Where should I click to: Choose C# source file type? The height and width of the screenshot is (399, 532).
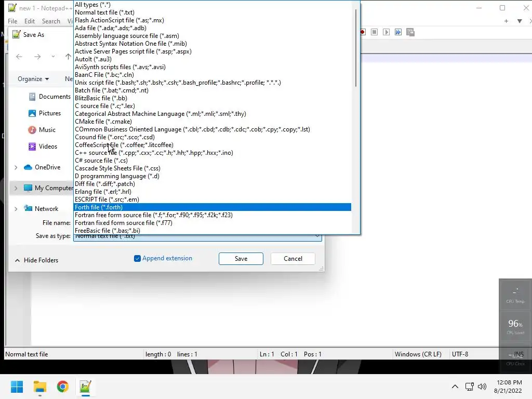tap(212, 161)
